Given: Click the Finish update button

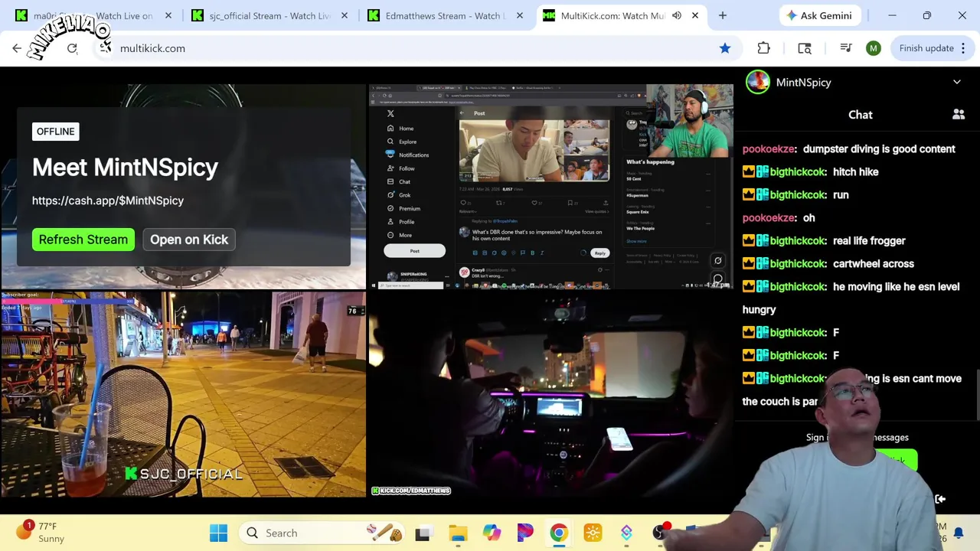Looking at the screenshot, I should point(926,48).
